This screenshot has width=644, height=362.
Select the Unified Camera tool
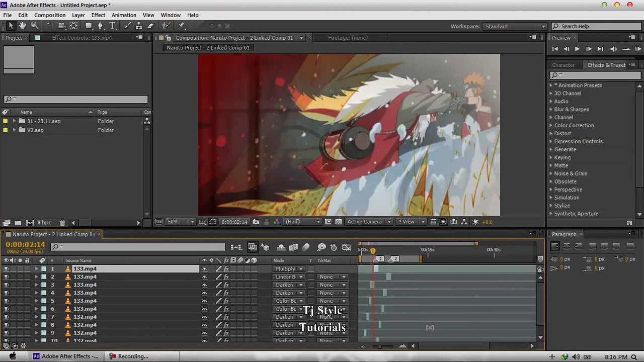(x=61, y=26)
